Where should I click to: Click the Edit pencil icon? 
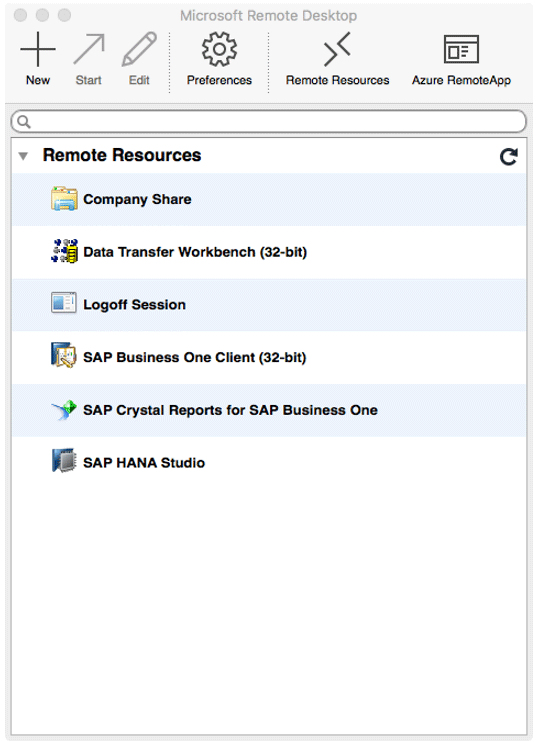[139, 49]
